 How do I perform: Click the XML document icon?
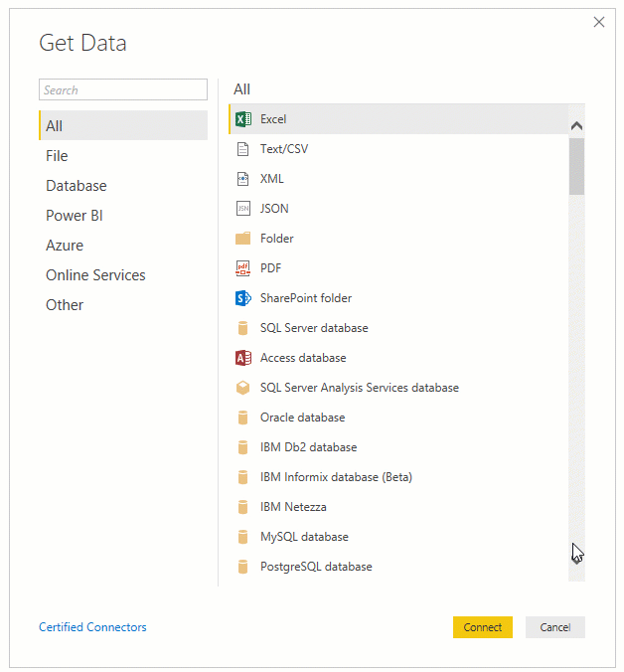click(x=242, y=179)
